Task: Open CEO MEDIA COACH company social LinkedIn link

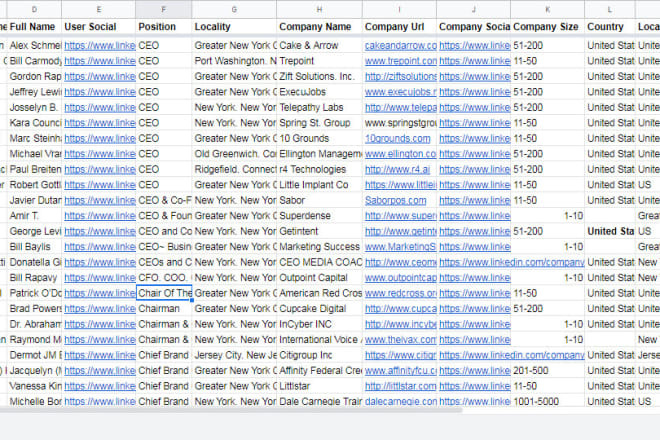Action: pos(511,262)
